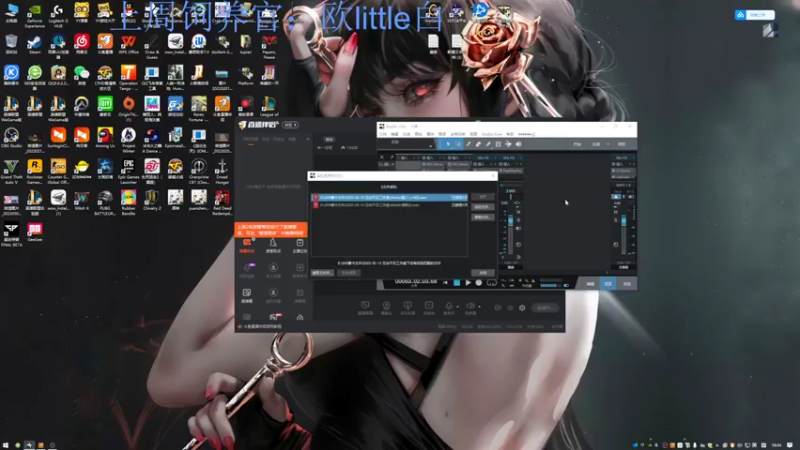
Task: Open settings gear in the streaming app
Action: 522,308
